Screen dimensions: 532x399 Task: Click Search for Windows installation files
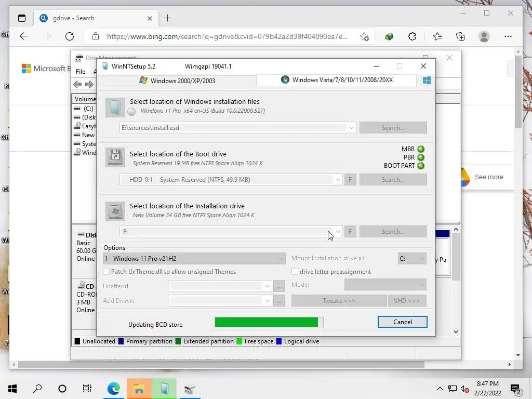click(x=393, y=128)
